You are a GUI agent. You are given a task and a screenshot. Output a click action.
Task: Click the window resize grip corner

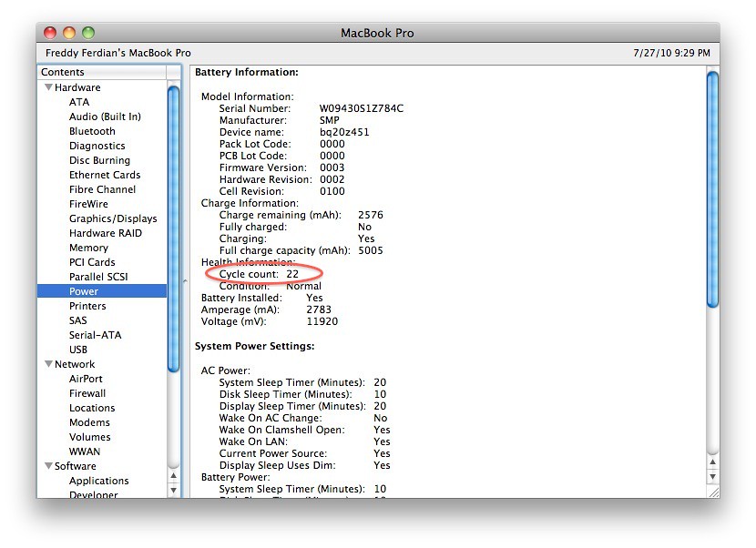[712, 492]
